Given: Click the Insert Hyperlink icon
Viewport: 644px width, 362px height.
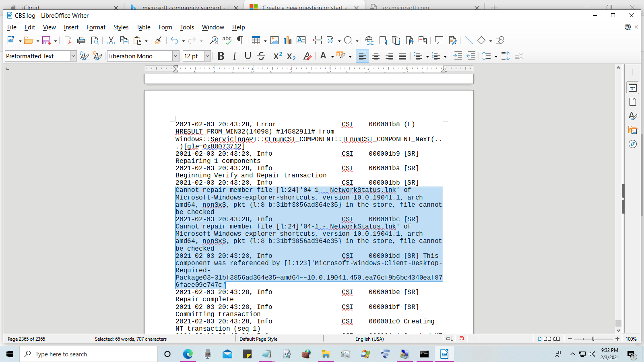Looking at the screenshot, I should pyautogui.click(x=369, y=40).
